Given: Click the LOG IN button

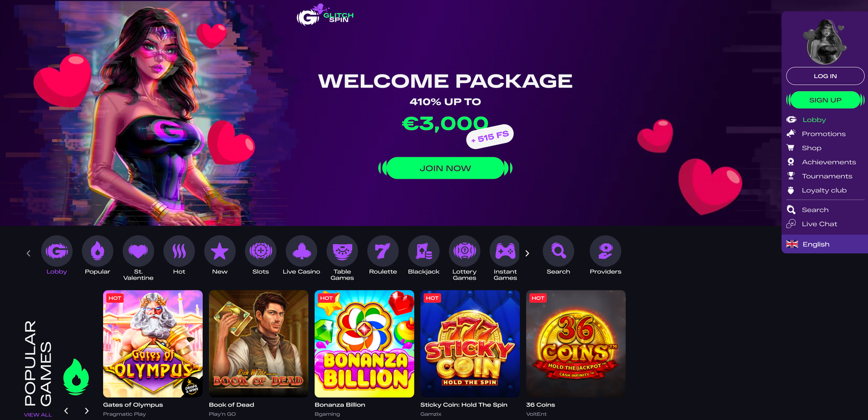Looking at the screenshot, I should click(825, 76).
